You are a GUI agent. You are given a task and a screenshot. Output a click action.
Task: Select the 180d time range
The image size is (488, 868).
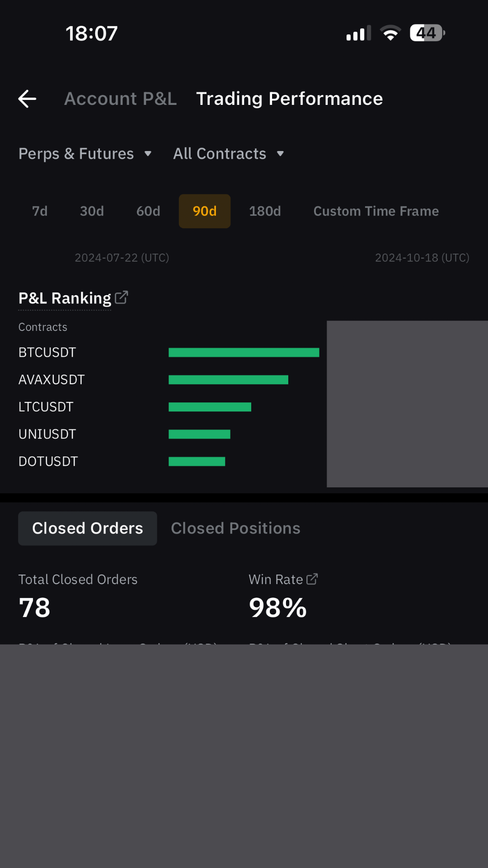(x=265, y=211)
